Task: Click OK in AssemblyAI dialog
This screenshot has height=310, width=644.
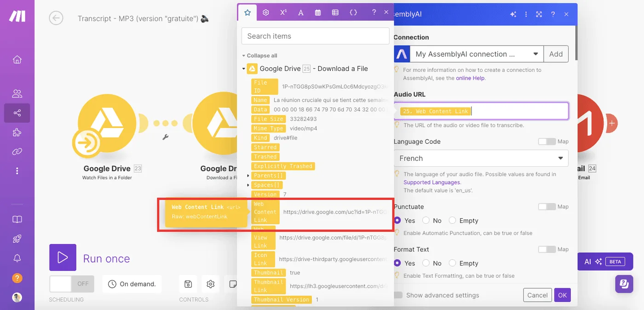Action: 562,295
